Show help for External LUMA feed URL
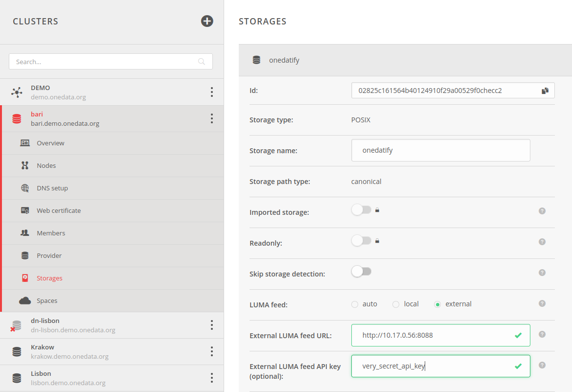Image resolution: width=572 pixels, height=392 pixels. pos(542,334)
